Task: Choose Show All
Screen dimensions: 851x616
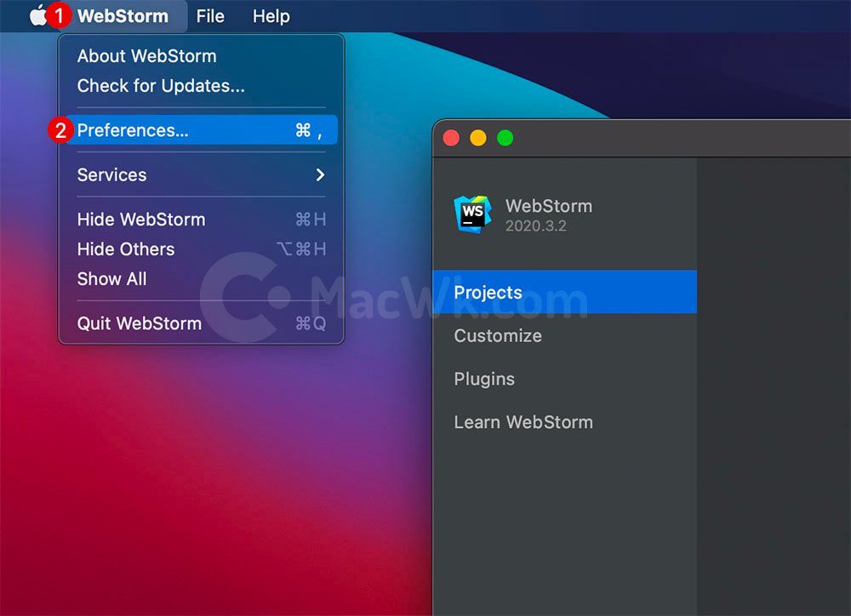Action: pos(202,279)
